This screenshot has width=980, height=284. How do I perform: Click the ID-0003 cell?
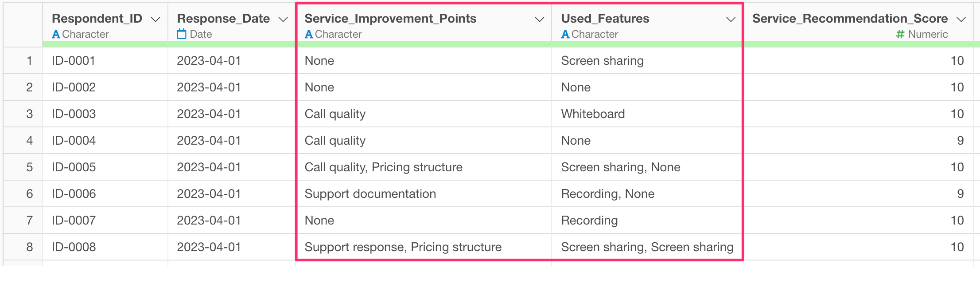coord(105,114)
